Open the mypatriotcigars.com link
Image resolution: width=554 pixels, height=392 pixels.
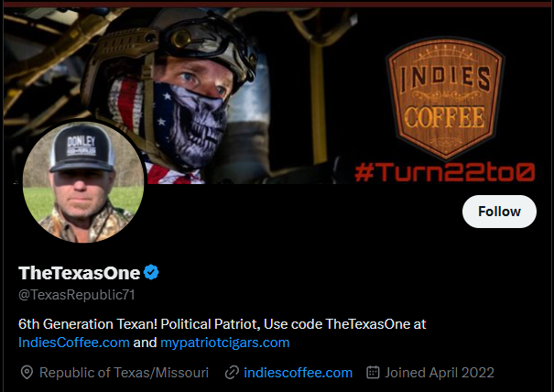[225, 343]
